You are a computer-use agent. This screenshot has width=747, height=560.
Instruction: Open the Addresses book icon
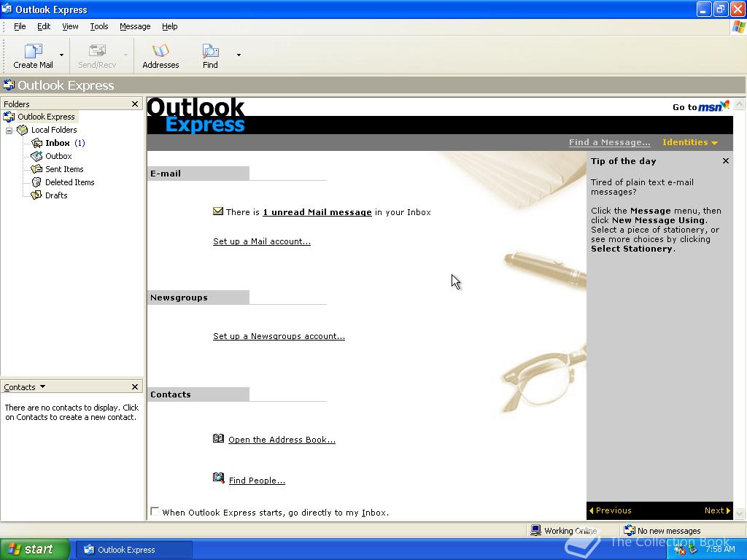160,50
